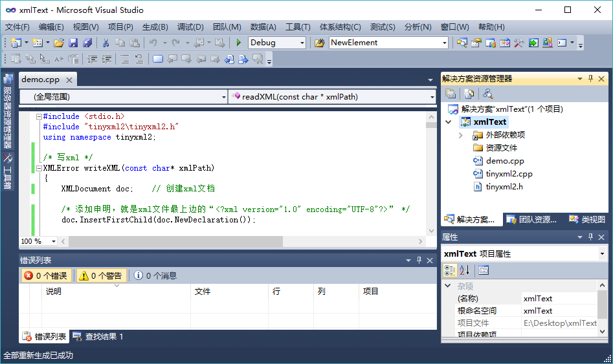Click the editor horizontal scrollbar thumb
The width and height of the screenshot is (613, 364).
click(175, 241)
